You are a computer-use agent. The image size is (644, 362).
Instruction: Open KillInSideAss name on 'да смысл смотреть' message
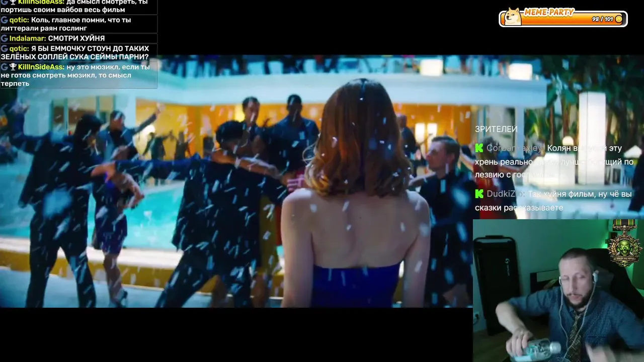point(41,2)
